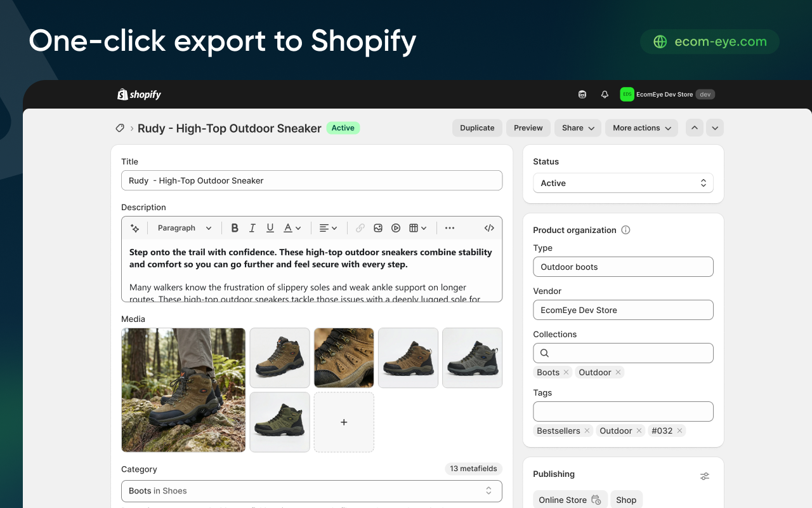The image size is (812, 508).
Task: Click the Shop publishing chip
Action: 626,500
